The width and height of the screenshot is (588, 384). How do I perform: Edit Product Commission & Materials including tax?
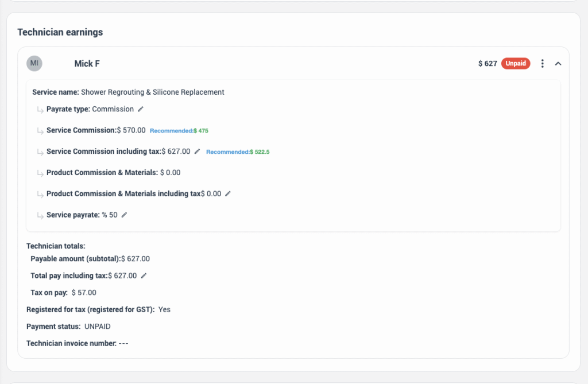click(228, 194)
